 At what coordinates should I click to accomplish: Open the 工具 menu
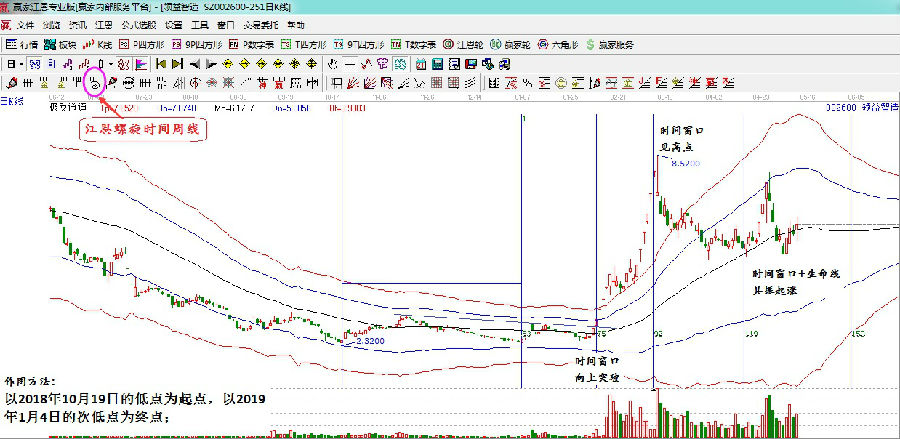(x=200, y=24)
